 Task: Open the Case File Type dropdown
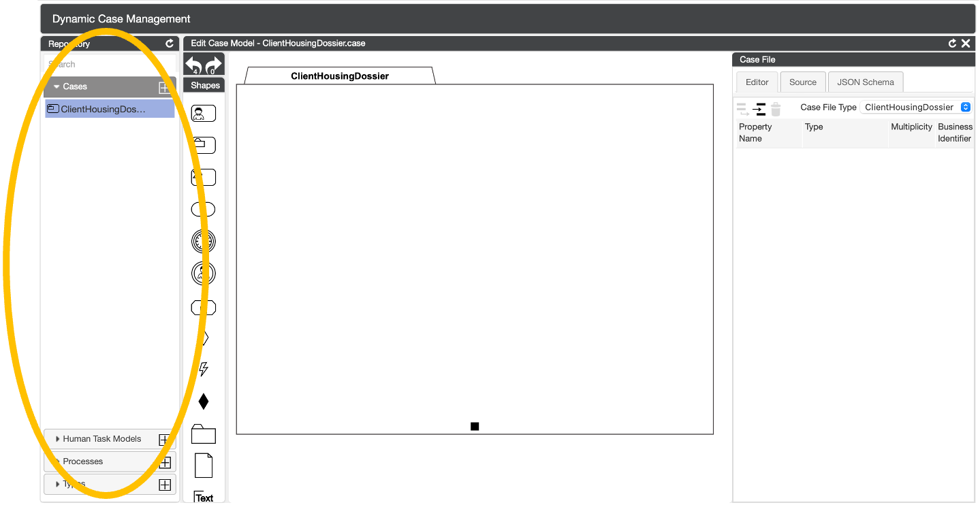(x=916, y=107)
